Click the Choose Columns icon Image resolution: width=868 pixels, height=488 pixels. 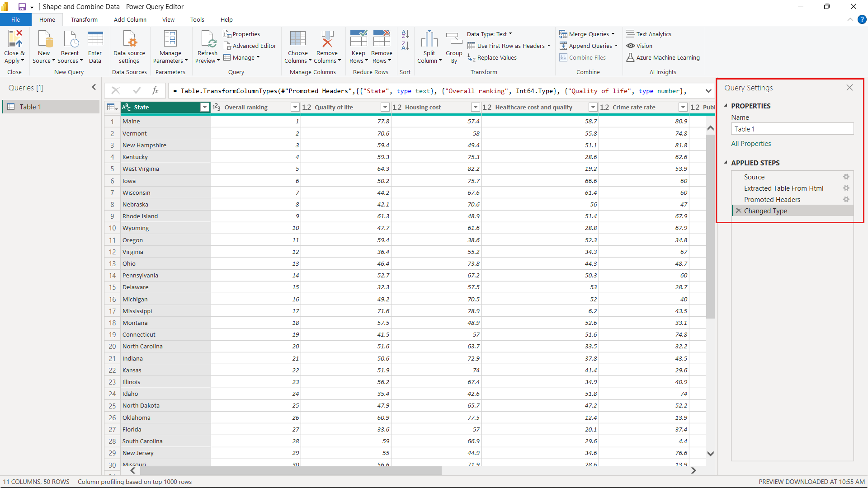tap(298, 39)
